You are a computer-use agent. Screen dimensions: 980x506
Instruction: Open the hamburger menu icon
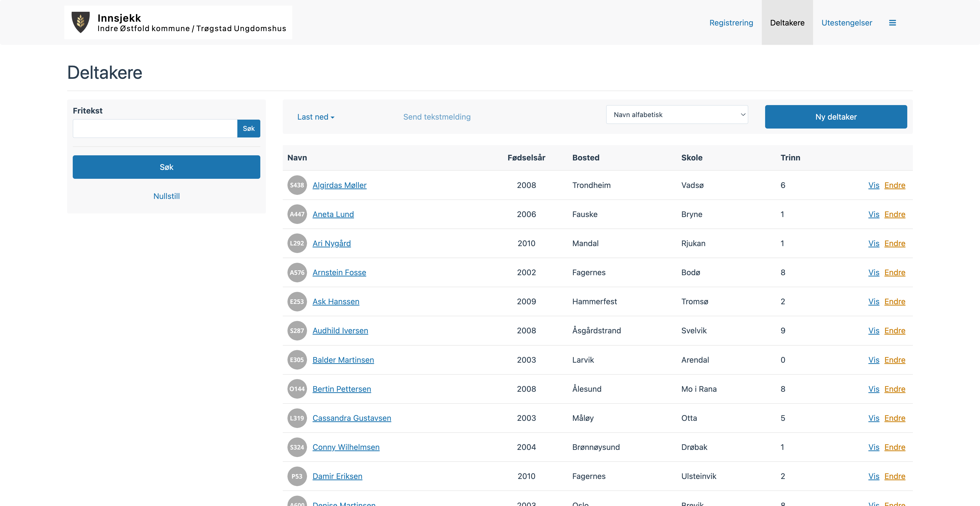click(892, 23)
